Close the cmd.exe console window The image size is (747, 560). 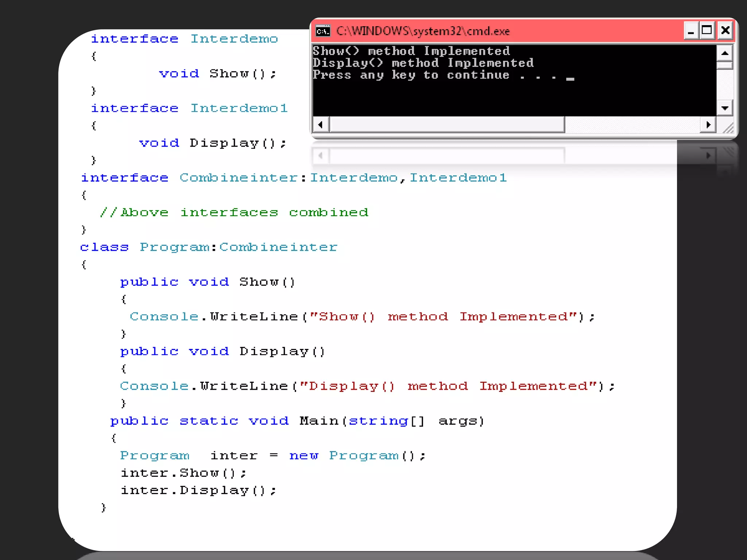click(725, 31)
